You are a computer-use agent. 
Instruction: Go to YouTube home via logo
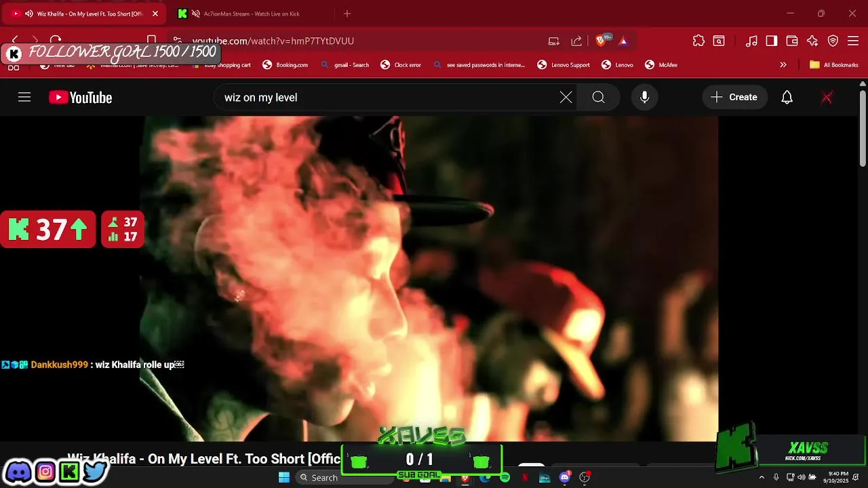(80, 98)
